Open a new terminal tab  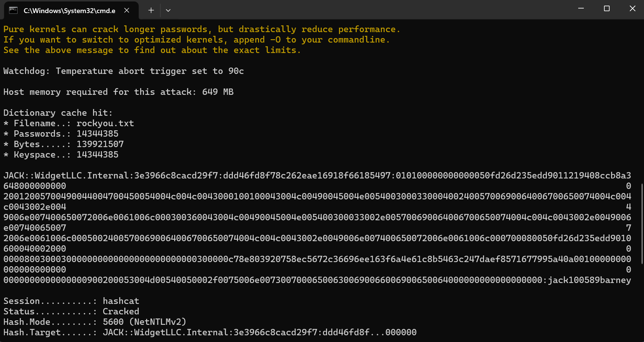[151, 10]
